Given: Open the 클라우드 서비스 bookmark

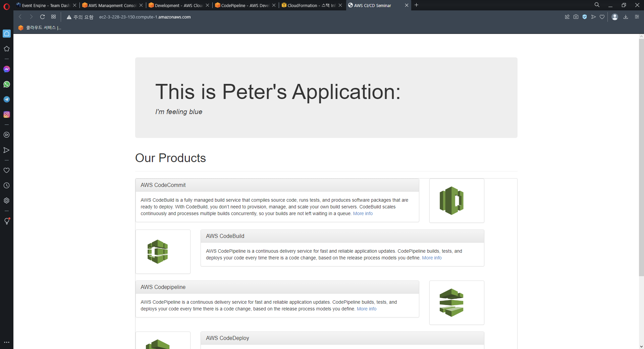Looking at the screenshot, I should [40, 28].
